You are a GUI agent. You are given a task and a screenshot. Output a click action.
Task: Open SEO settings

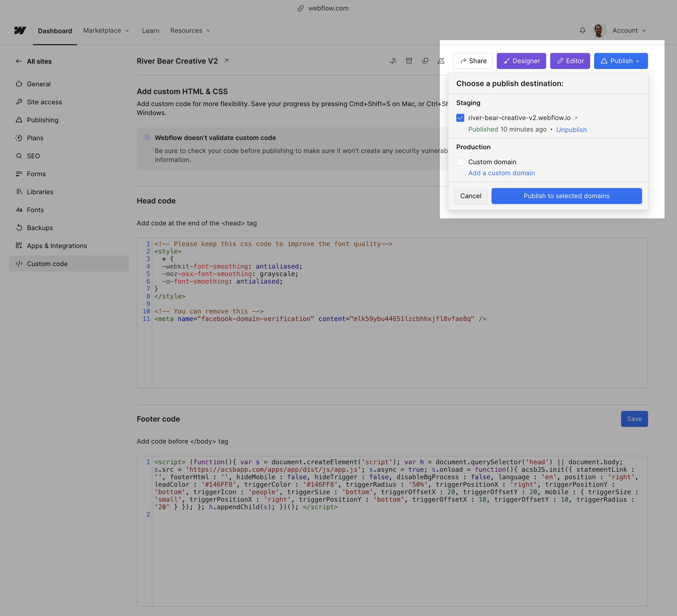[x=69, y=156]
